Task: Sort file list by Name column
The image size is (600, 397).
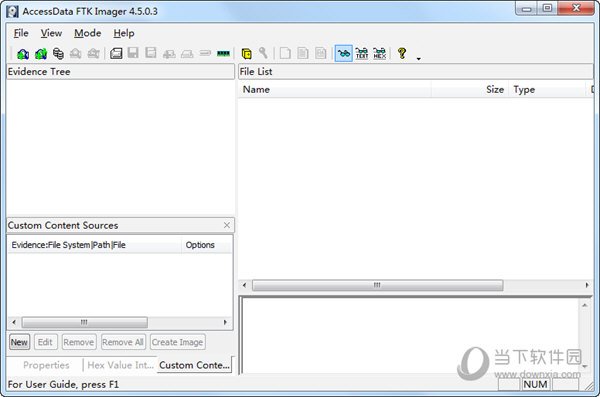Action: 334,90
